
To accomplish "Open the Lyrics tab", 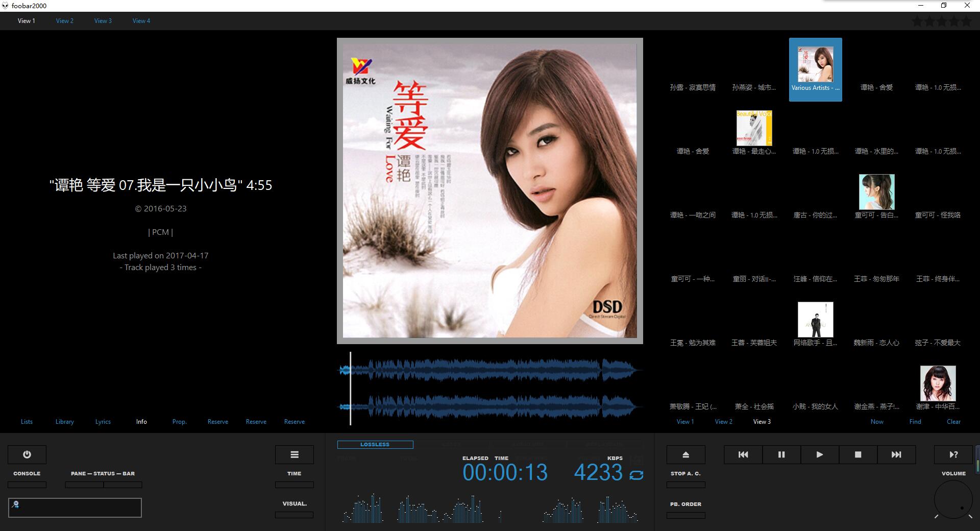I will (103, 422).
